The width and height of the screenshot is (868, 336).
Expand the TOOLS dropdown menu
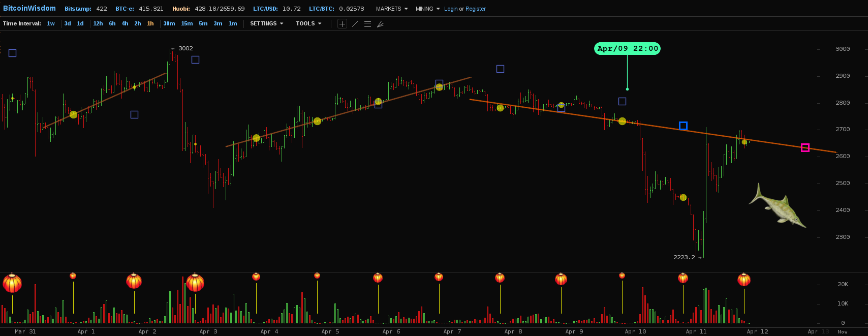(308, 24)
